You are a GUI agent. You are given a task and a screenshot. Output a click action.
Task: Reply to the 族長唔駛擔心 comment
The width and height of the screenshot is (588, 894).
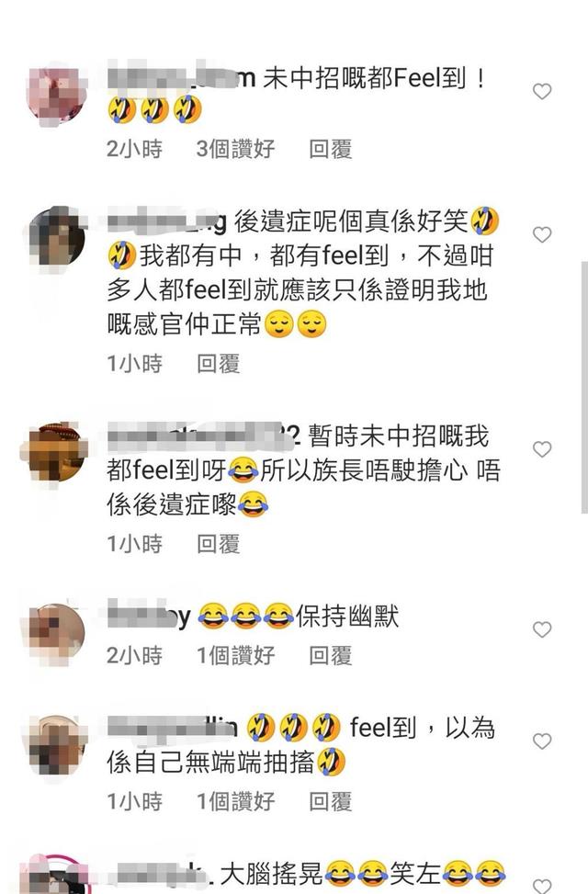pyautogui.click(x=218, y=545)
